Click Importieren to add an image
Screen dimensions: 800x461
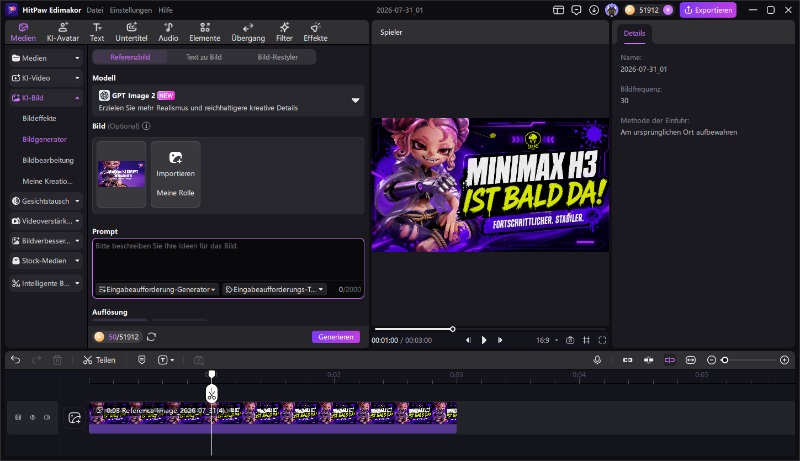[x=176, y=164]
